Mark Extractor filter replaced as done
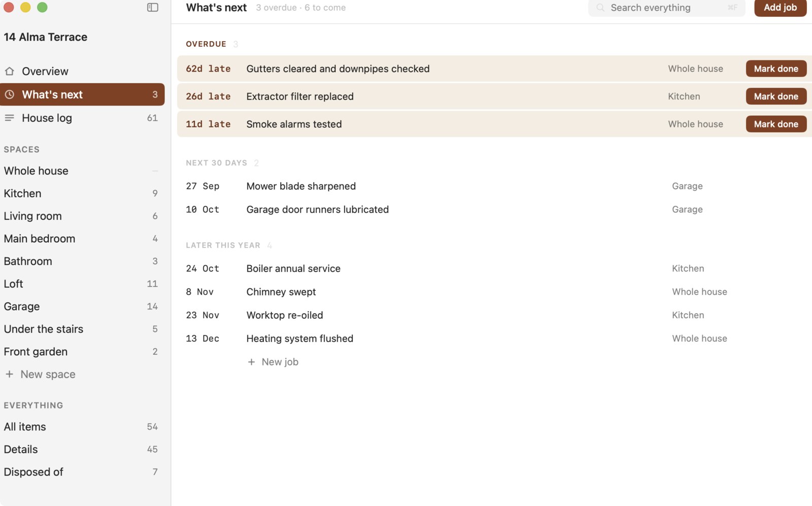Screen dimensions: 812x506 point(776,96)
